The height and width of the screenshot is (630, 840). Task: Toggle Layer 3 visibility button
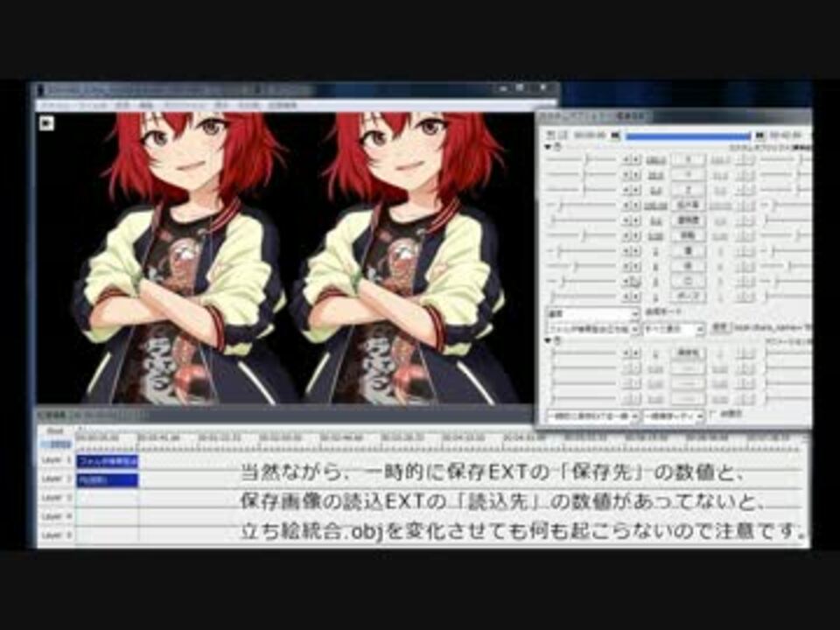coord(56,498)
